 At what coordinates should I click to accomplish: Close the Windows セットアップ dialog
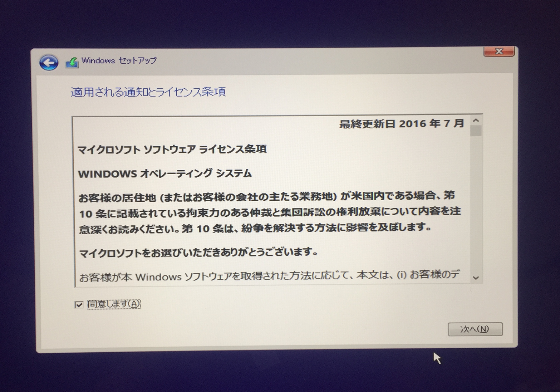[x=499, y=52]
